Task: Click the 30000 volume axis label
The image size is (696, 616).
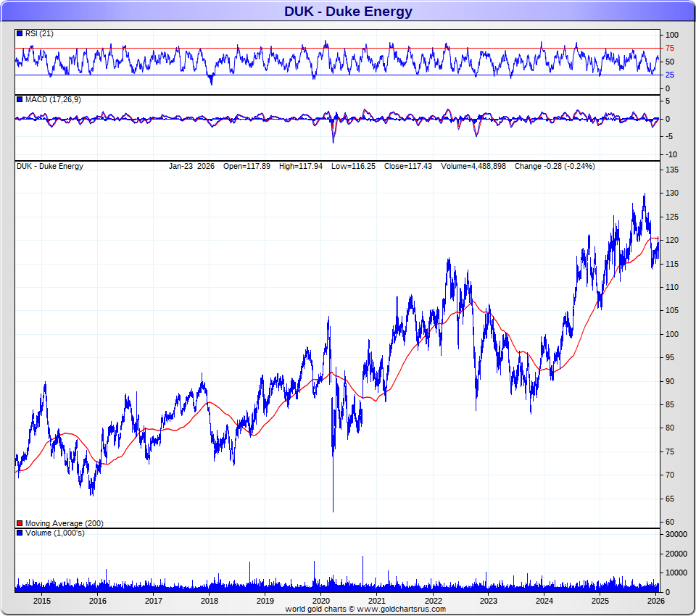Action: [676, 534]
